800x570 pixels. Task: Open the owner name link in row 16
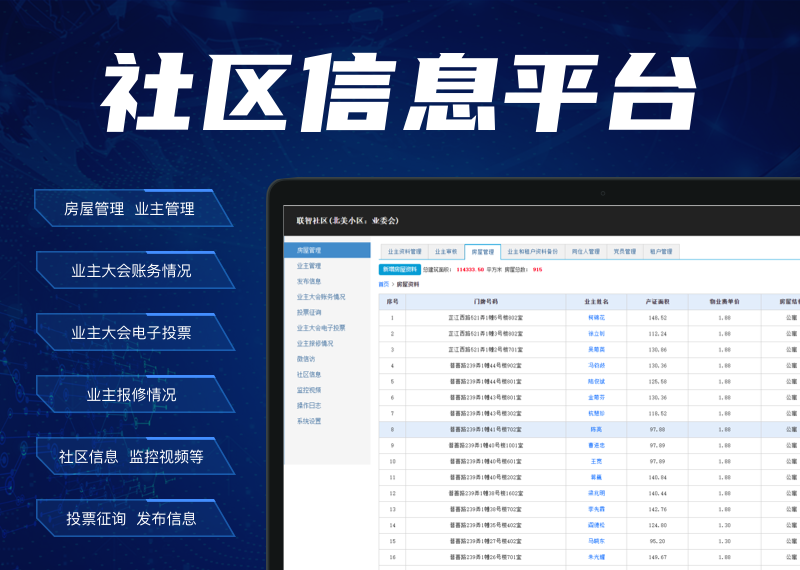[596, 557]
